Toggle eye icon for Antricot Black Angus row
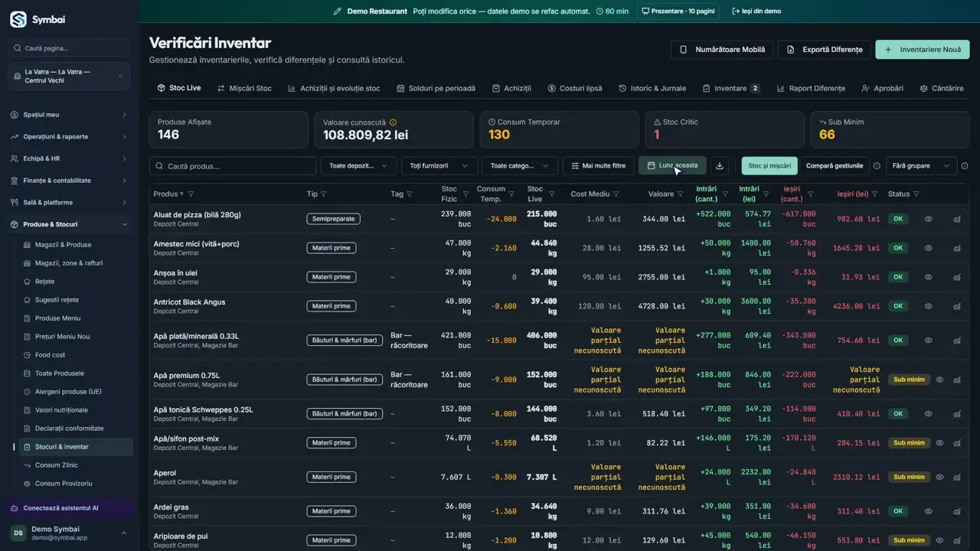Viewport: 980px width, 551px height. (x=929, y=306)
